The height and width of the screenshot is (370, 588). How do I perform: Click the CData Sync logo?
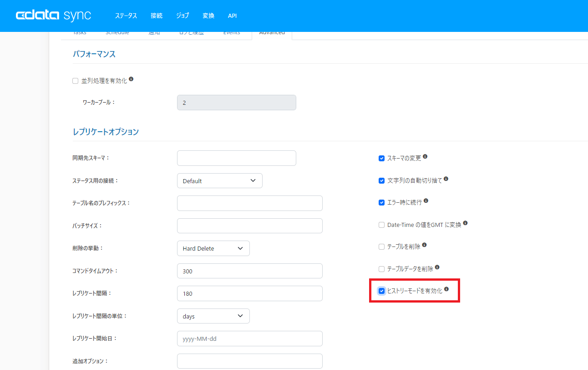(53, 15)
